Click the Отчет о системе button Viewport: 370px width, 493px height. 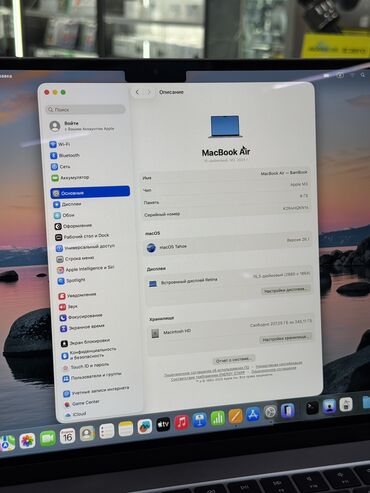pos(234,360)
